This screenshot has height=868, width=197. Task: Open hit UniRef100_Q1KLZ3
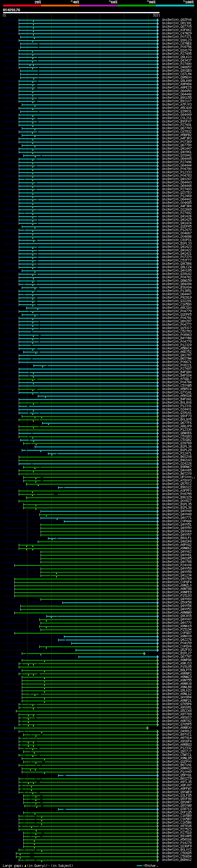(x=176, y=40)
